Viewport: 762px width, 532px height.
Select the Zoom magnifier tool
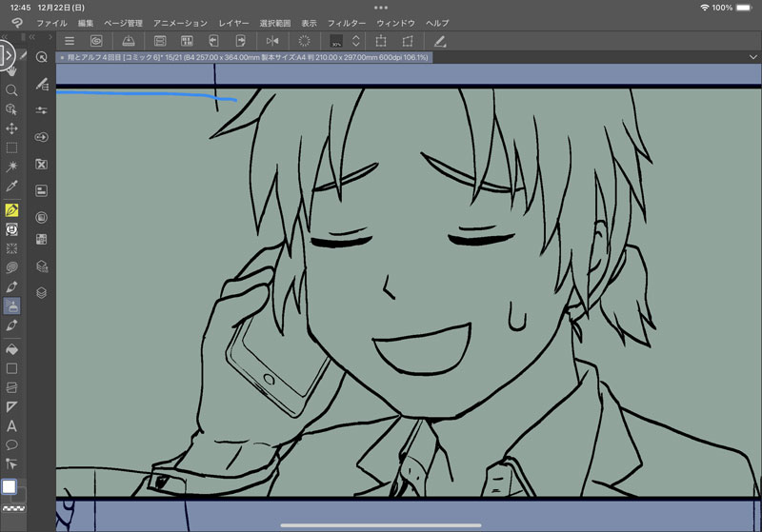pos(12,89)
